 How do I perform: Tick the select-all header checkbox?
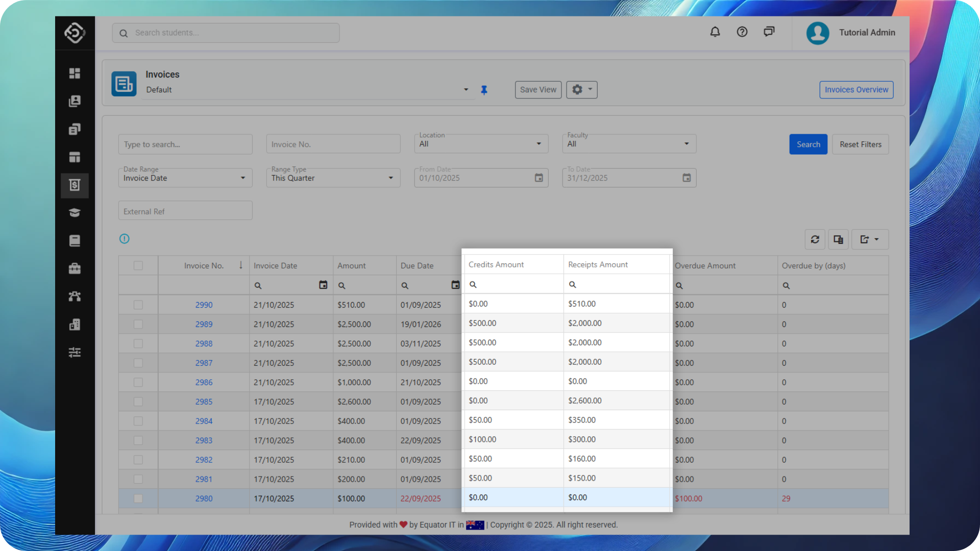138,266
